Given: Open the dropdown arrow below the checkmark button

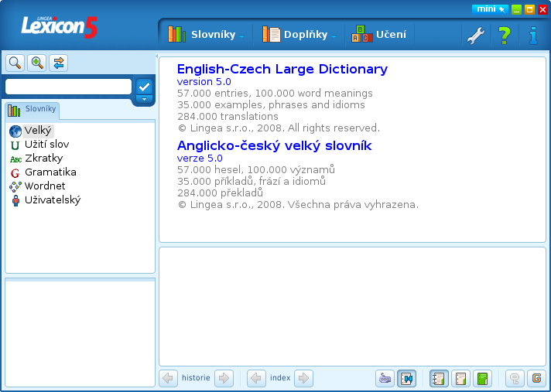Looking at the screenshot, I should point(143,99).
